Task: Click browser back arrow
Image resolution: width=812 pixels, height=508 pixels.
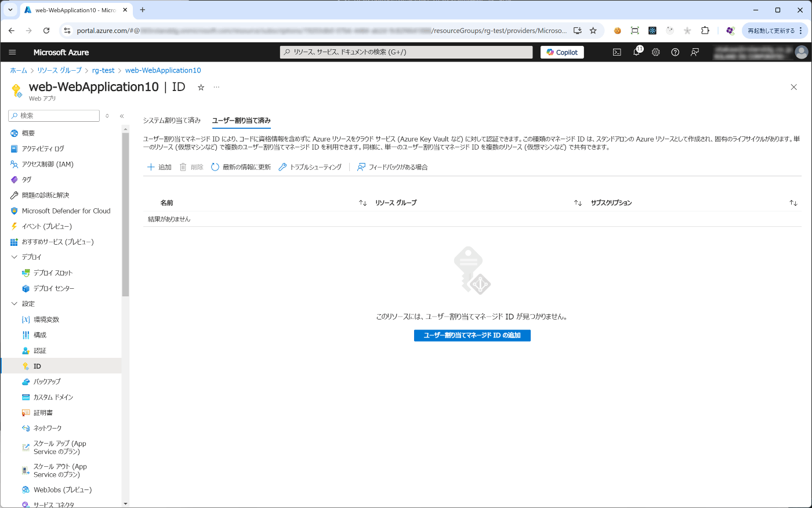Action: pos(12,31)
